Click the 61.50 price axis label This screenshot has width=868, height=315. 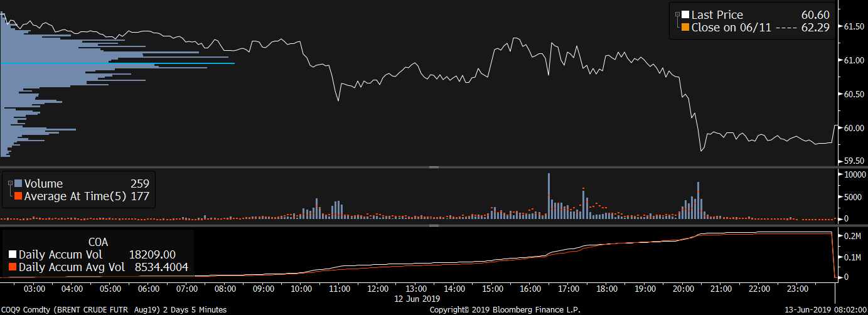click(x=854, y=26)
